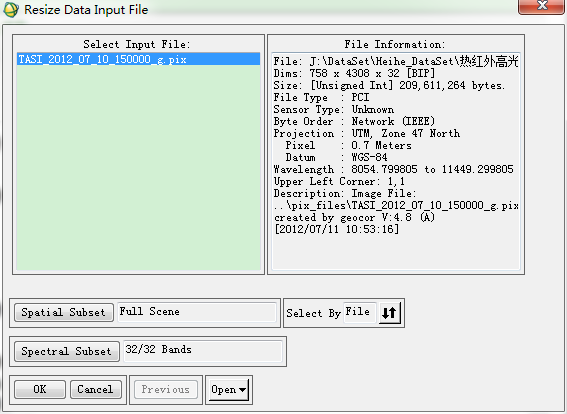Confirm with the OK button
This screenshot has height=414, width=567.
[40, 389]
